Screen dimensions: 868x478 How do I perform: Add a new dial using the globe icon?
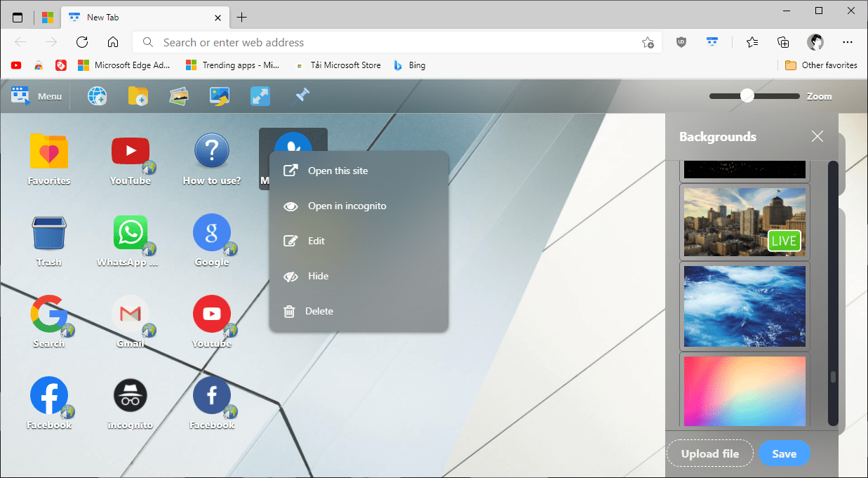click(97, 95)
